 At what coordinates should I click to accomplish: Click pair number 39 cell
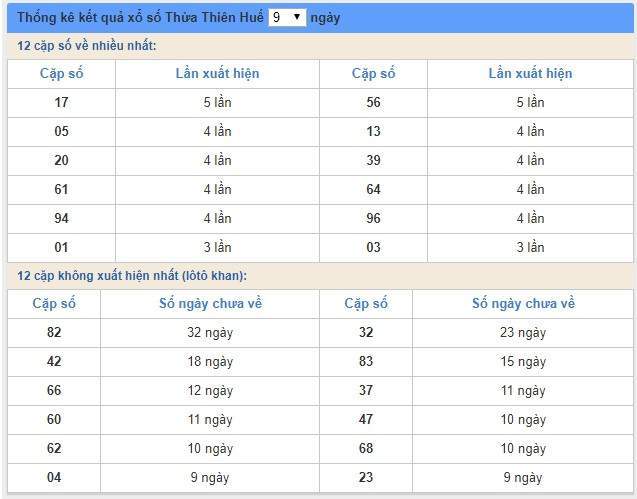coord(373,160)
